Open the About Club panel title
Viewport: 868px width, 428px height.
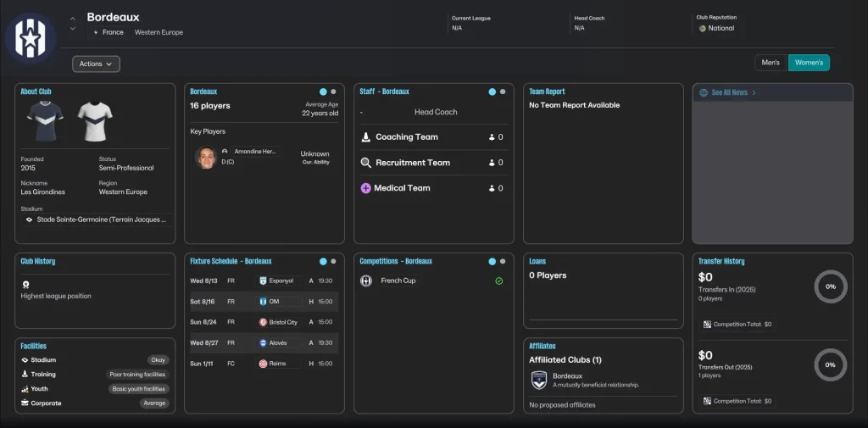coord(36,92)
